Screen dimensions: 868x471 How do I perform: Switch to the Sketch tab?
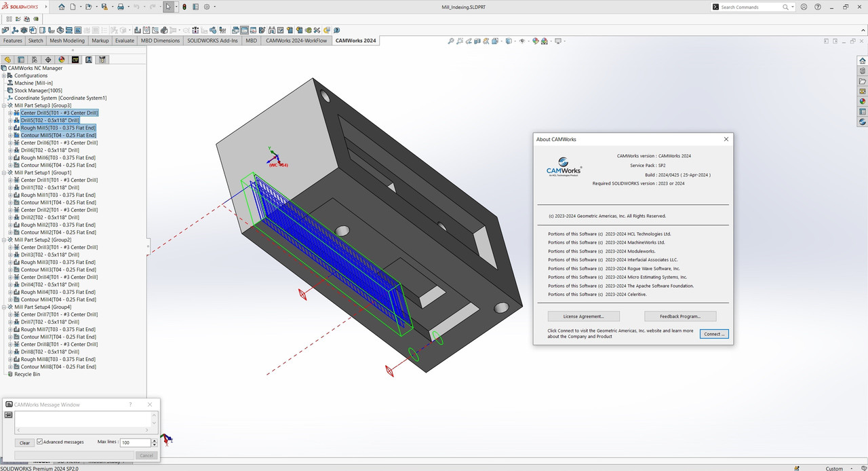(35, 41)
